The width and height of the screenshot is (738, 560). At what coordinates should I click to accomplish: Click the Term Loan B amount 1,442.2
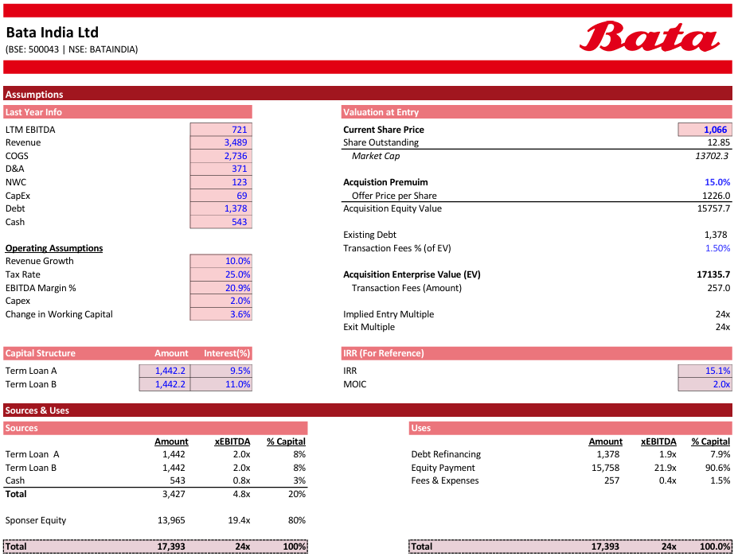point(165,384)
